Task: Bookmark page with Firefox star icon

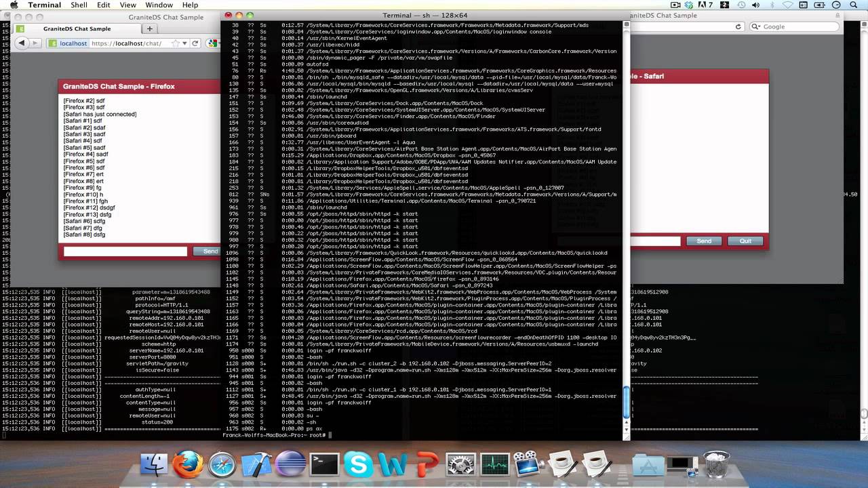Action: (176, 43)
